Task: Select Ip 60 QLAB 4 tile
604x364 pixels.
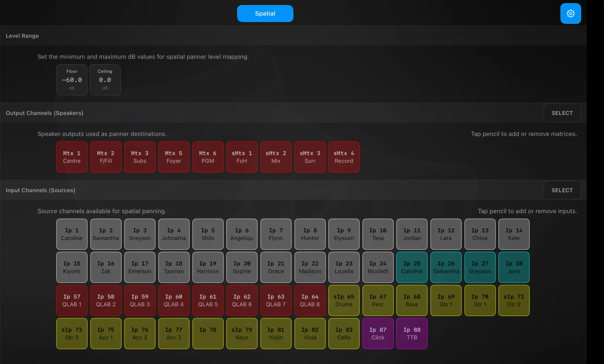Action: pos(174,300)
